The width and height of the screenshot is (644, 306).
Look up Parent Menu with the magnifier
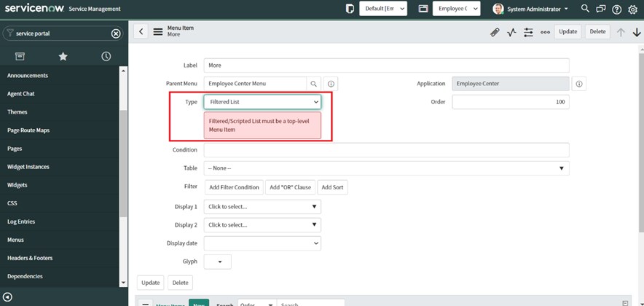(314, 84)
